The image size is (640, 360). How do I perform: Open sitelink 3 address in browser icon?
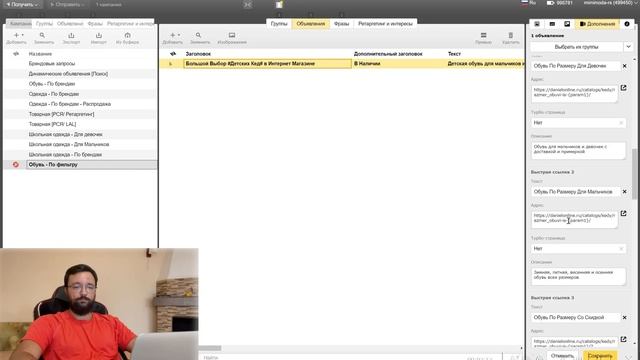pyautogui.click(x=624, y=339)
